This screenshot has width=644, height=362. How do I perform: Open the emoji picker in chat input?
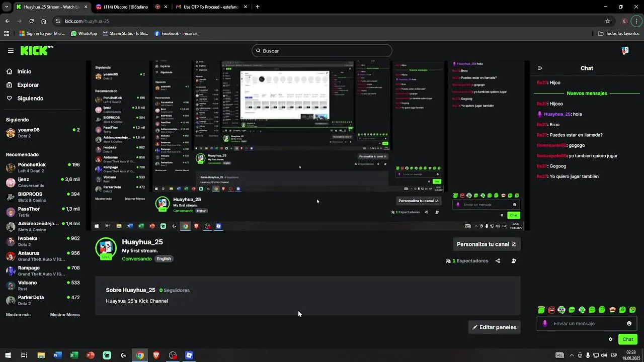pyautogui.click(x=629, y=324)
